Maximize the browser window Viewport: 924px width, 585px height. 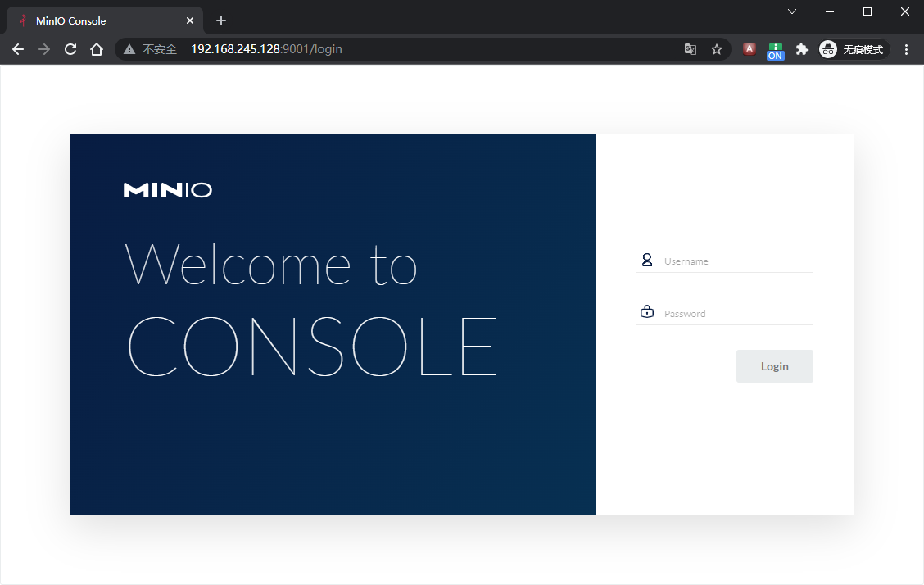pyautogui.click(x=867, y=11)
